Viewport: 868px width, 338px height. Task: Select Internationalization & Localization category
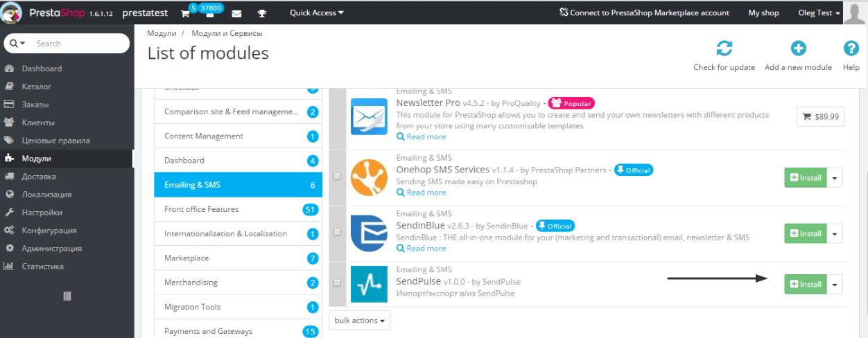pos(238,233)
